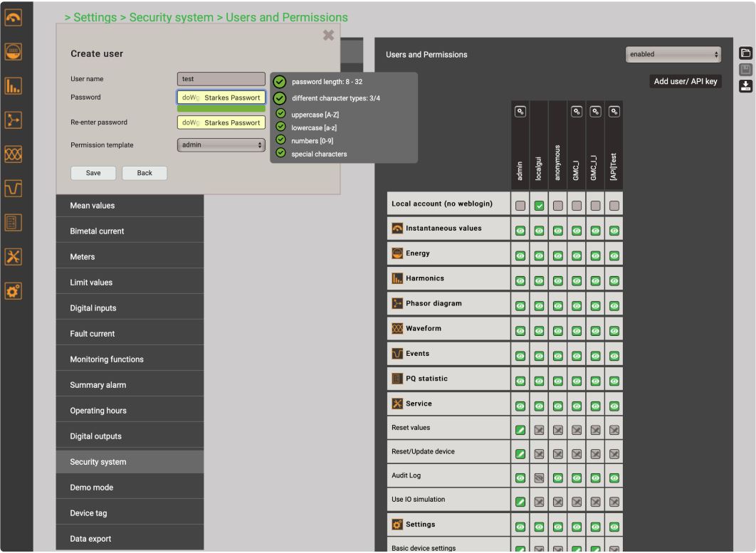Image resolution: width=756 pixels, height=553 pixels.
Task: Toggle Energy visibility for anonymous user
Action: tap(558, 256)
